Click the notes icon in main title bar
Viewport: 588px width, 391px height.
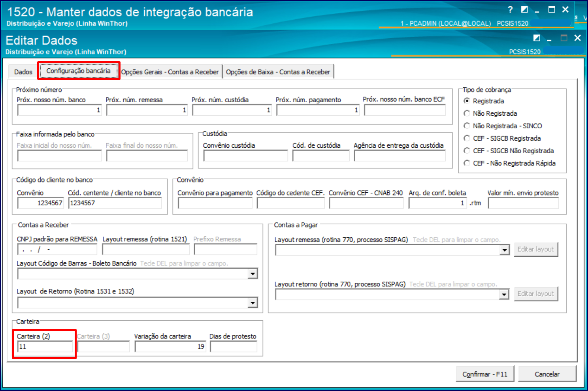pos(524,9)
